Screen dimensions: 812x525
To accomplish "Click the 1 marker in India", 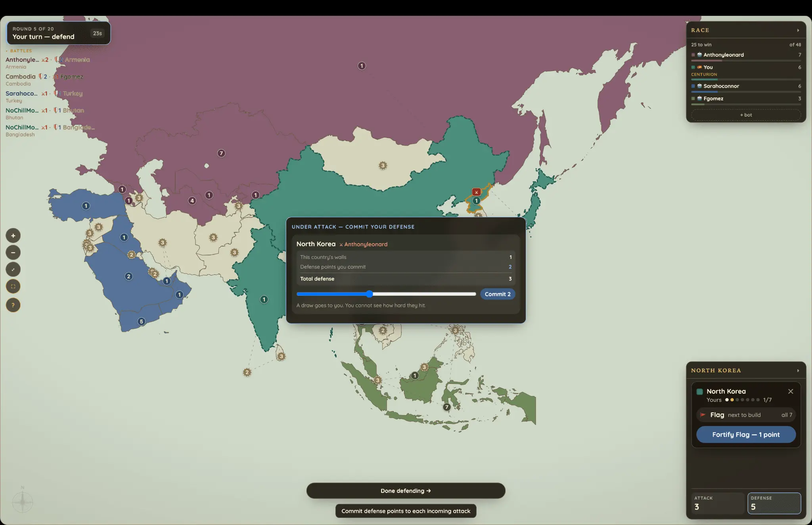I will point(264,299).
